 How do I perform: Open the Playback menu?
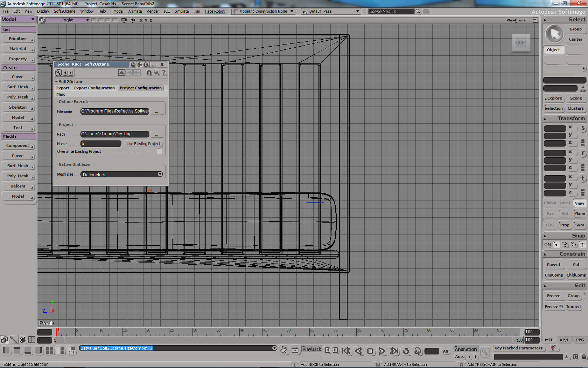(x=311, y=349)
